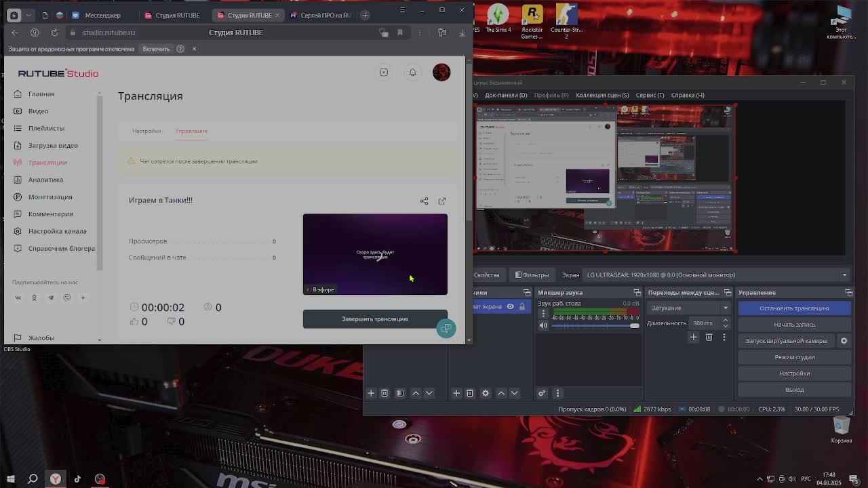Move scene up in OBS scenes toolbar
This screenshot has width=868, height=488.
(x=416, y=393)
